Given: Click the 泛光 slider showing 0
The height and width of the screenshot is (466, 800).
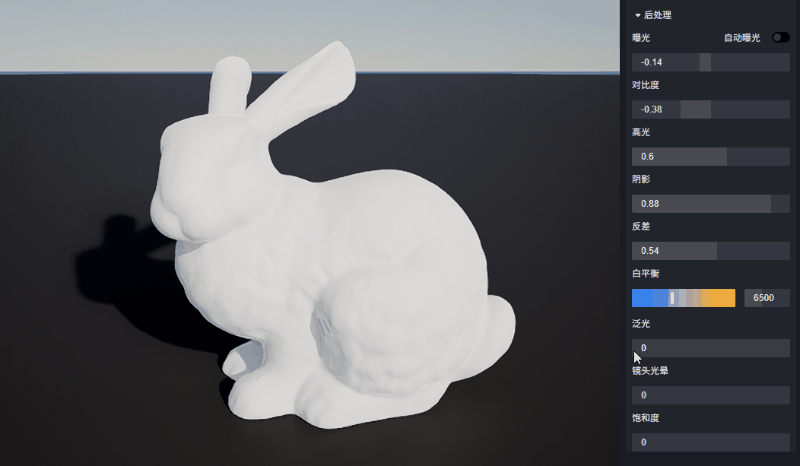Looking at the screenshot, I should (711, 348).
